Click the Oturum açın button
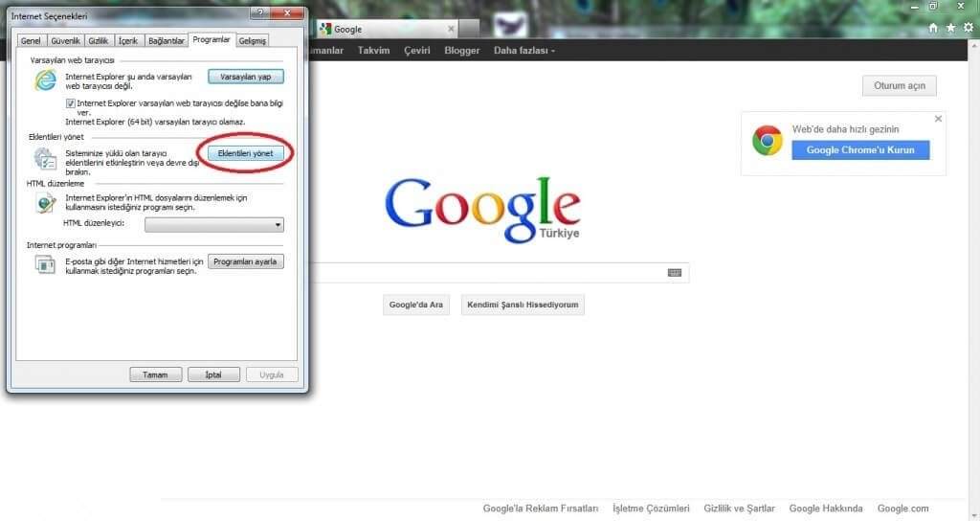The image size is (980, 521). point(900,85)
